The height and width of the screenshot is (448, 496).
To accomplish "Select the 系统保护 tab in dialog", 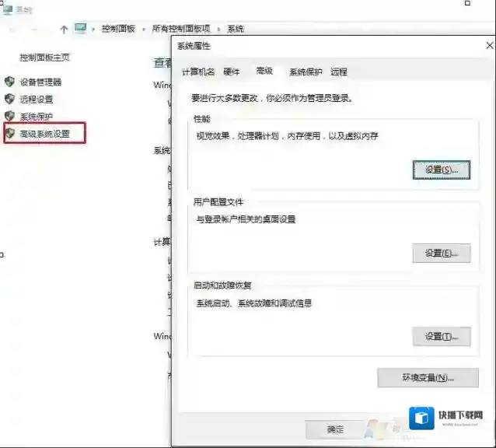I will (x=306, y=72).
